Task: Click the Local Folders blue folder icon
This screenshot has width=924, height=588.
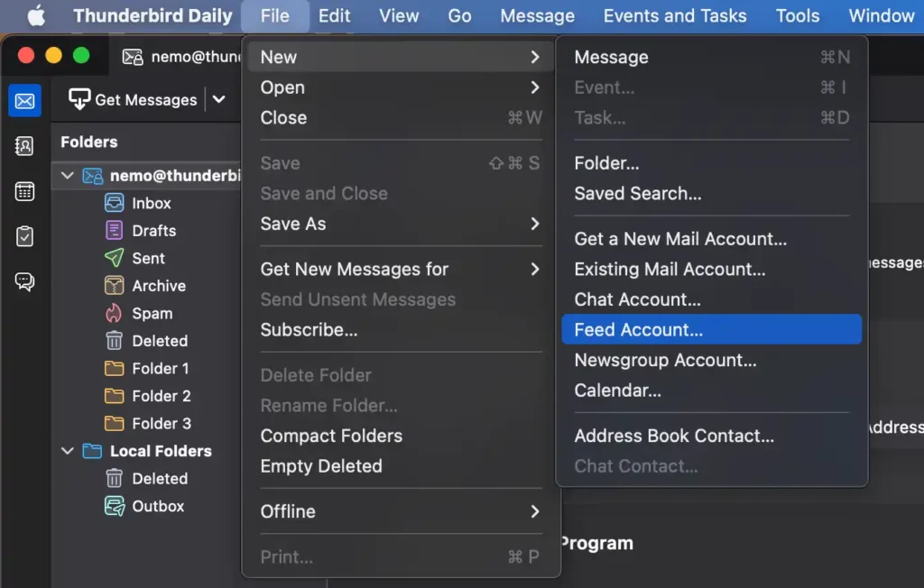Action: [92, 451]
